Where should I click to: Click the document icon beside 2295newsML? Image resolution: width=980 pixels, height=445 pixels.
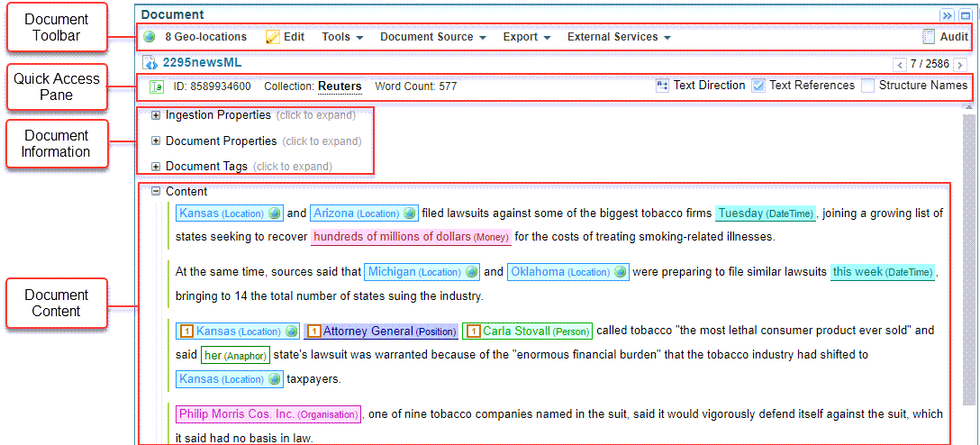point(150,63)
